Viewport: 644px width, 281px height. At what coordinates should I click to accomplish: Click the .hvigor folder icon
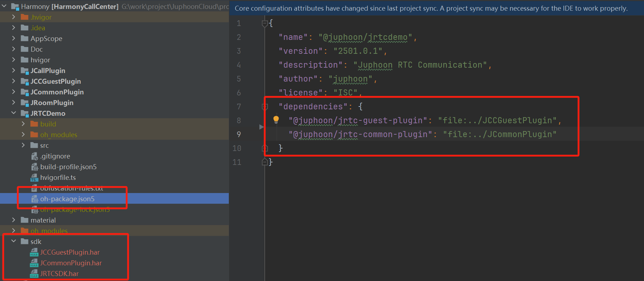(25, 17)
